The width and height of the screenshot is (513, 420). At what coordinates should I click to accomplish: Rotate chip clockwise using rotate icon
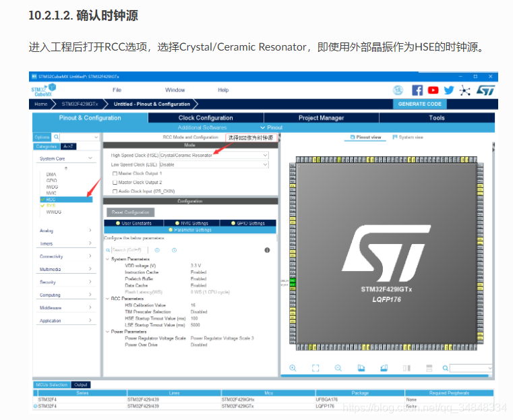361,368
